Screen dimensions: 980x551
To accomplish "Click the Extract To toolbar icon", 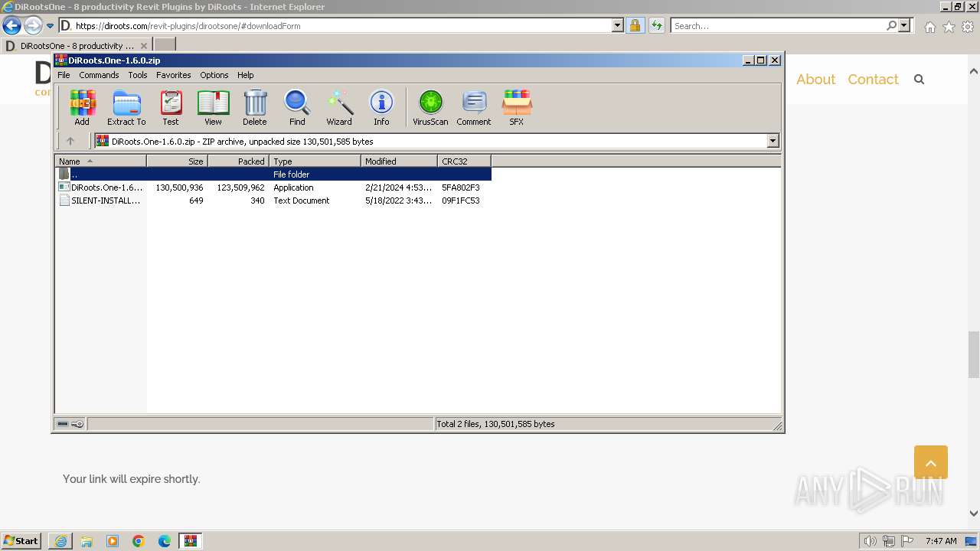I will point(126,108).
